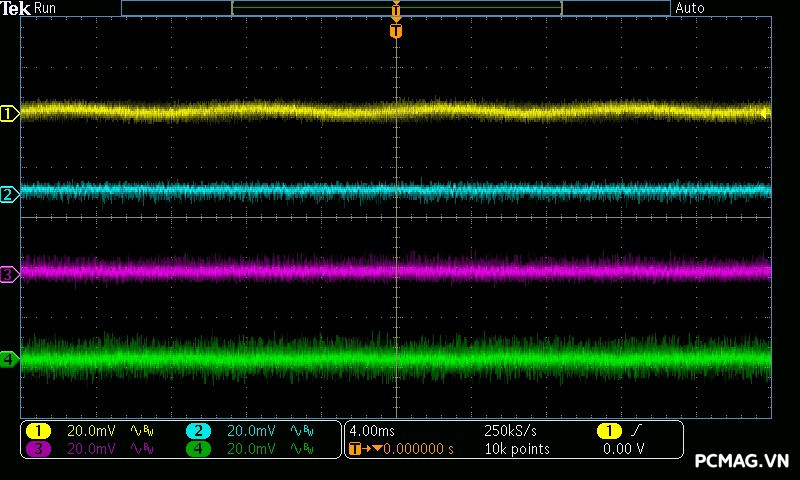The width and height of the screenshot is (800, 480).
Task: Open the 250kS/s sample rate readout
Action: [510, 431]
